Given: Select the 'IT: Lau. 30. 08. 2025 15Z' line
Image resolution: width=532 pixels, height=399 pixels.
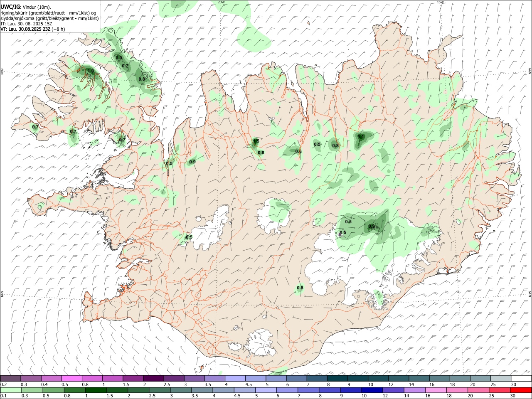Looking at the screenshot, I should (x=26, y=24).
